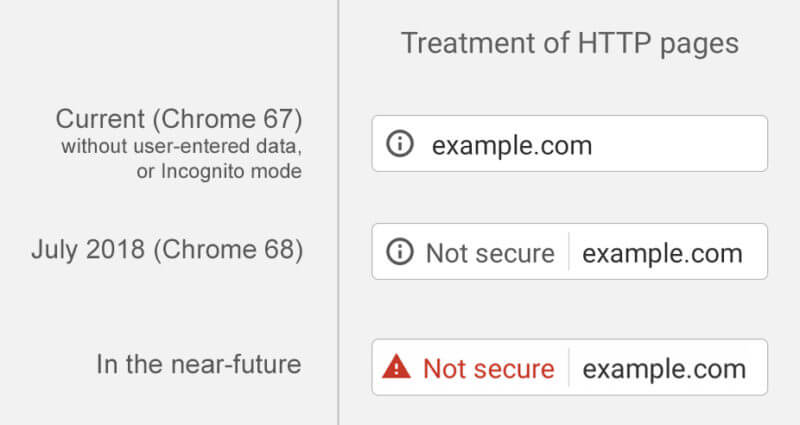
Task: Click separator line inside the near-future address bar
Action: coord(569,368)
